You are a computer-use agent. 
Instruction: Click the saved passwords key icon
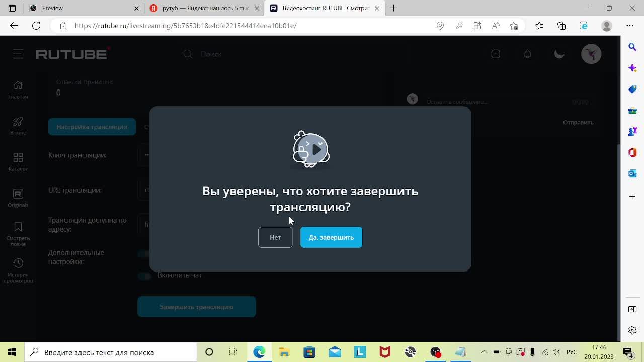(x=459, y=26)
